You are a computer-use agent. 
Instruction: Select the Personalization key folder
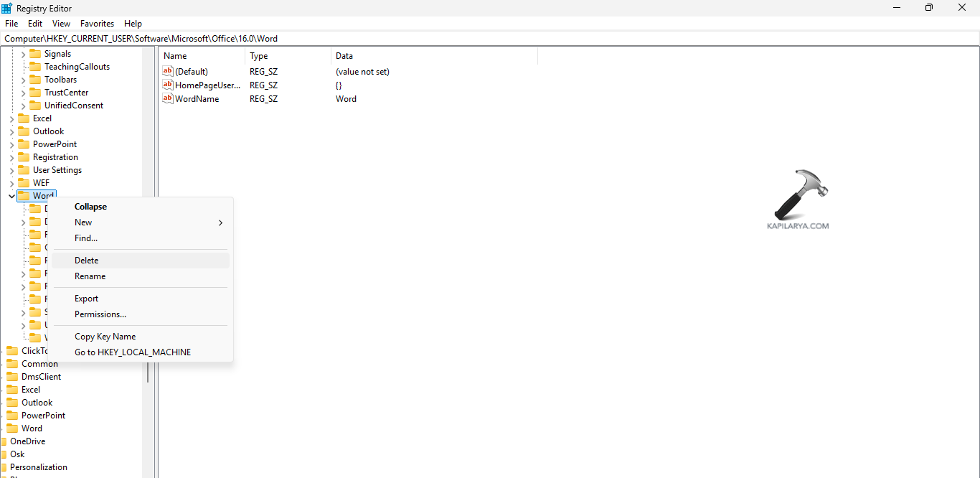click(x=38, y=467)
